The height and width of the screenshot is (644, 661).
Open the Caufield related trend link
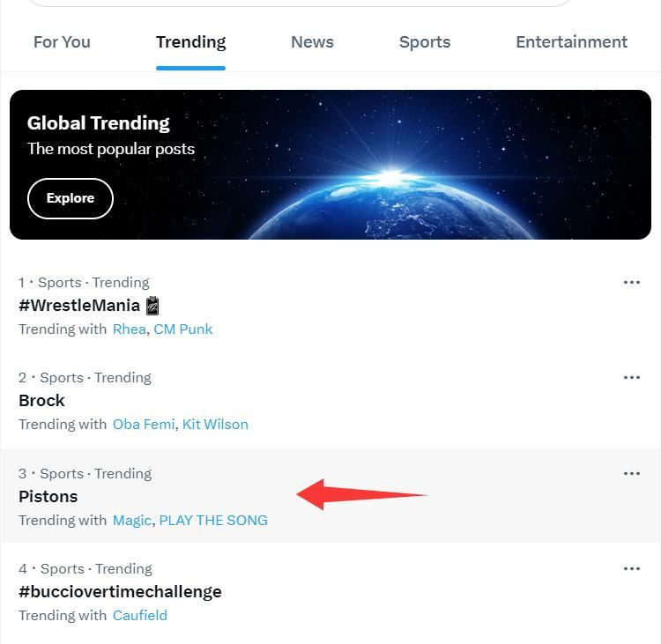(139, 616)
